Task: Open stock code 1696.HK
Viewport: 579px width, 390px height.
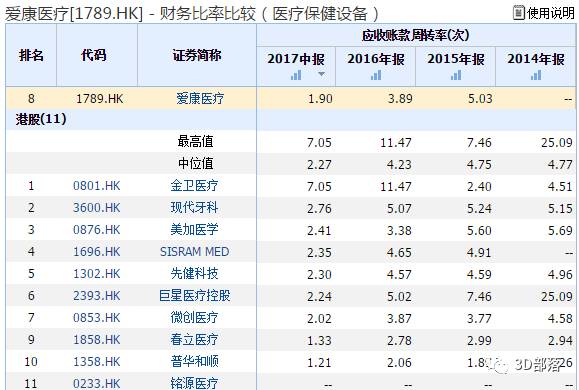Action: (x=97, y=252)
